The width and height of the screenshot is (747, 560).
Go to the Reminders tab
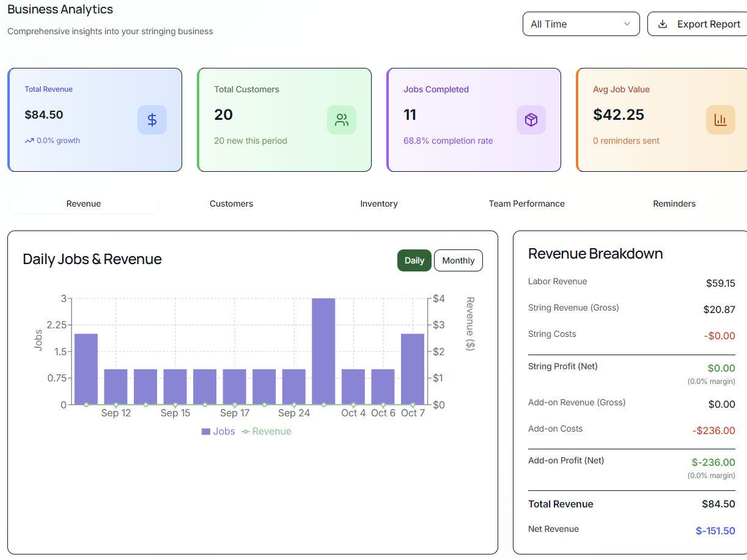pos(674,204)
